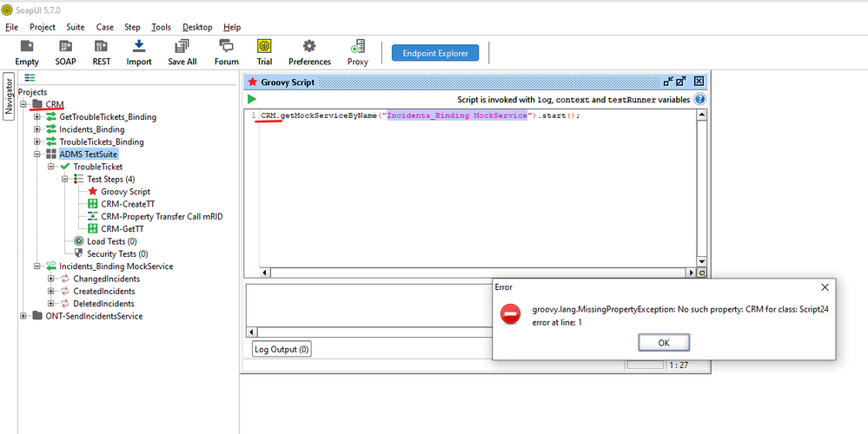
Task: Collapse the Incidents_Binding MockService node
Action: (37, 266)
